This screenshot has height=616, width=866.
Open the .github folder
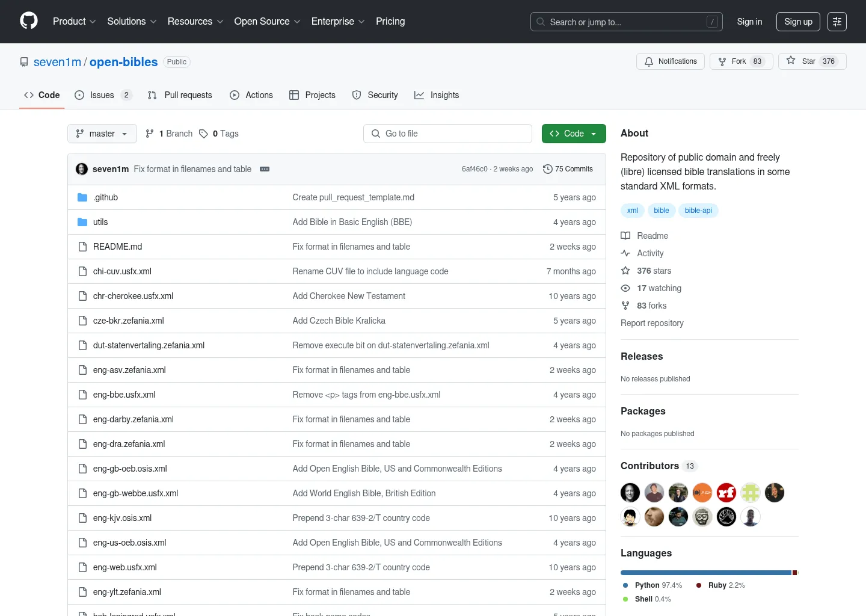[x=105, y=197]
